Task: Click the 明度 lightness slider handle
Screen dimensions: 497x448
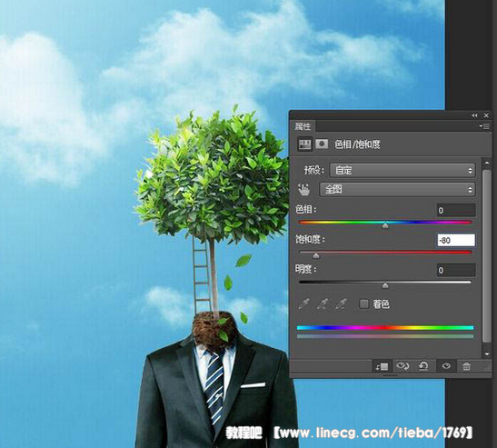Action: pos(385,285)
